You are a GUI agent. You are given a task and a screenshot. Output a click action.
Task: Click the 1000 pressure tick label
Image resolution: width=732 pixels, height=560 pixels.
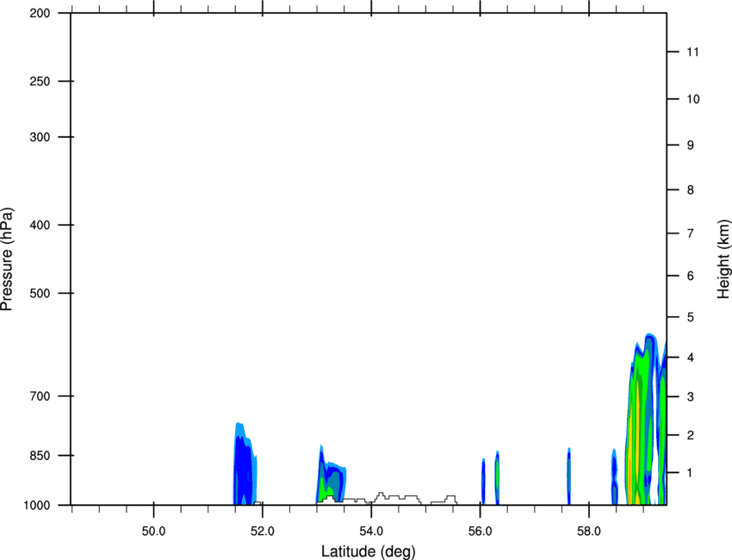[x=36, y=506]
